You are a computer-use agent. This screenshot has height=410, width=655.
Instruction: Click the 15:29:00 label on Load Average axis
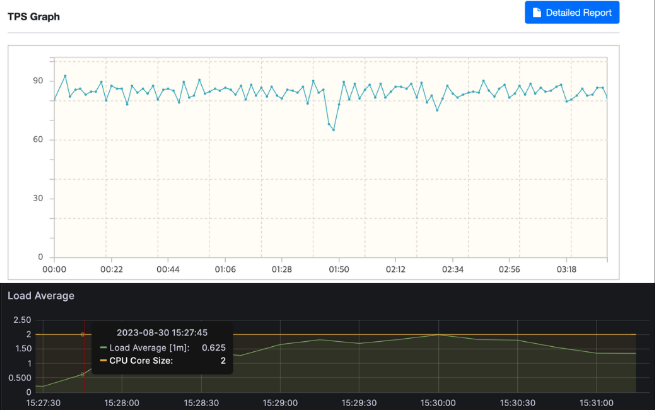(280, 403)
